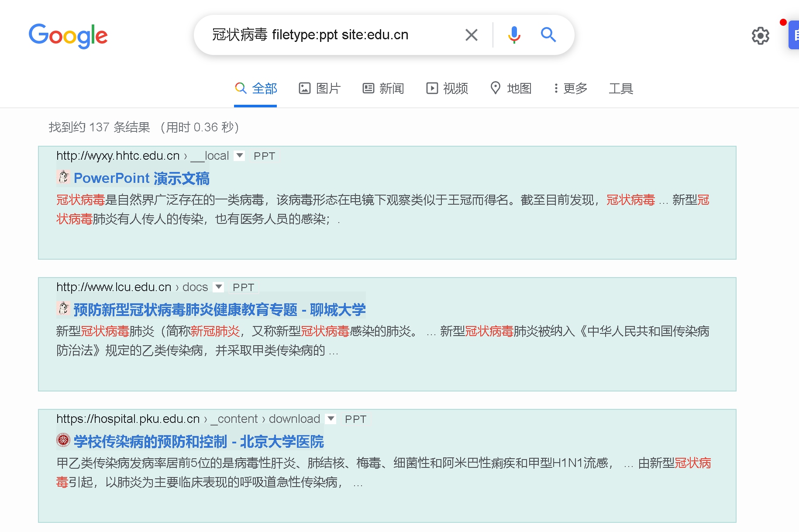Click the Google logo to return home
The height and width of the screenshot is (532, 799).
point(68,36)
